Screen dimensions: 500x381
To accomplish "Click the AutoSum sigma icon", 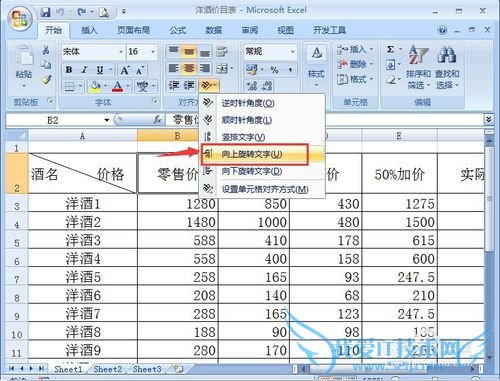I will (x=390, y=50).
